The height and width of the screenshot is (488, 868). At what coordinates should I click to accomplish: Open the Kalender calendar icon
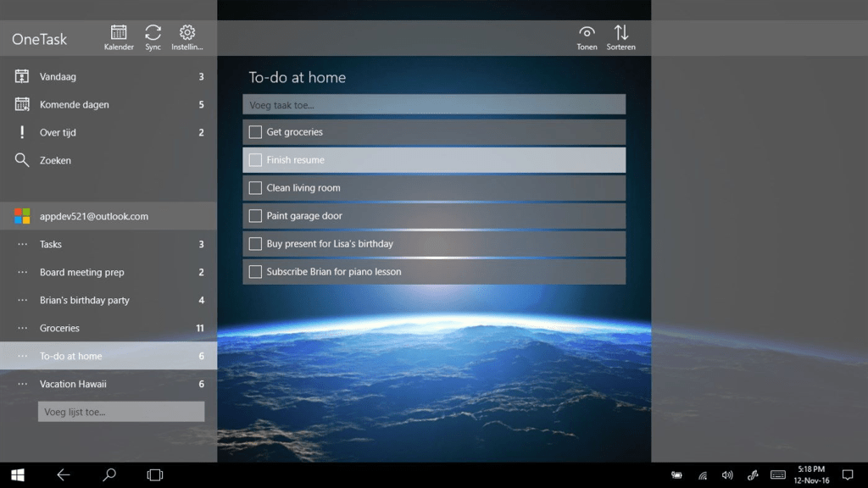click(x=119, y=33)
